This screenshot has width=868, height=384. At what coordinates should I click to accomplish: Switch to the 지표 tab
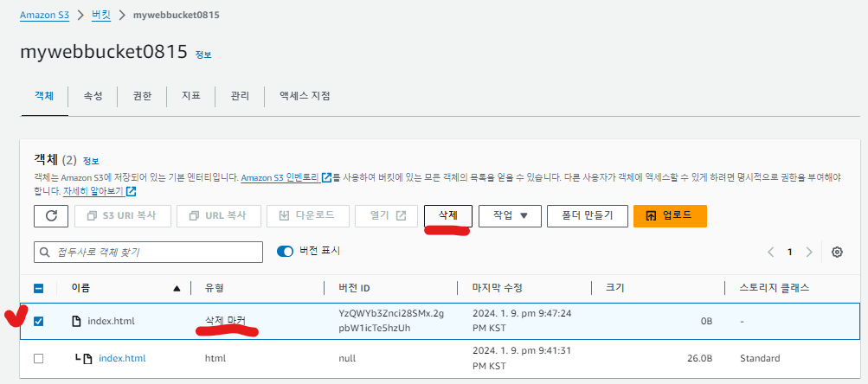coord(191,96)
